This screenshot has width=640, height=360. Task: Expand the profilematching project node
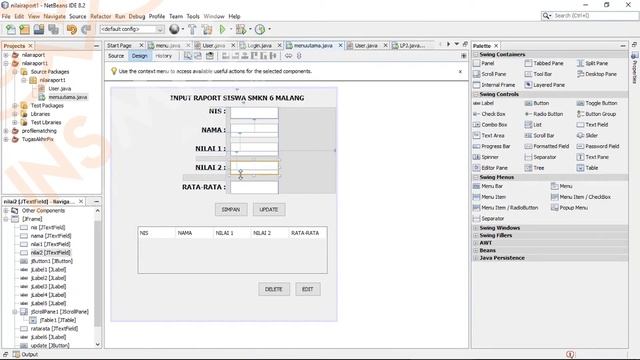click(6, 131)
